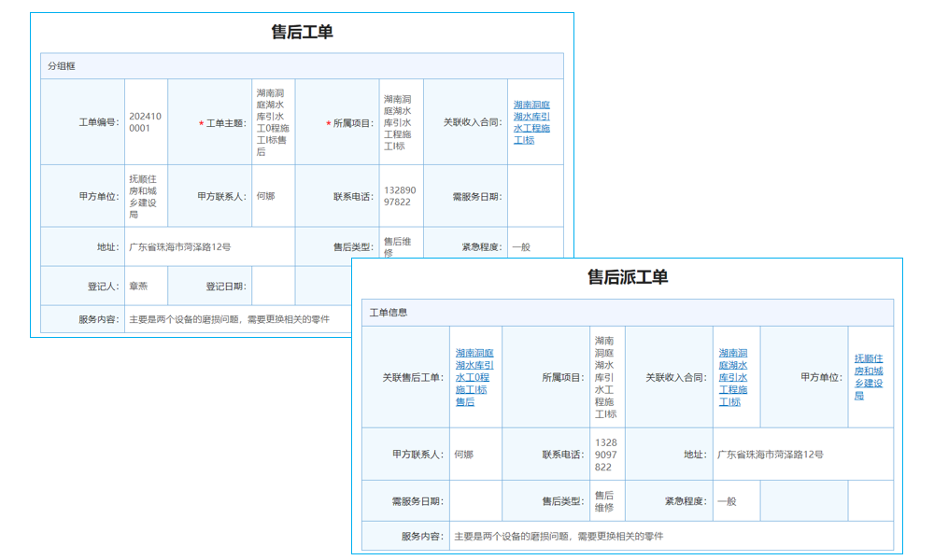Click the 分组框 section header
Screen dimensions: 934x560
coord(57,65)
